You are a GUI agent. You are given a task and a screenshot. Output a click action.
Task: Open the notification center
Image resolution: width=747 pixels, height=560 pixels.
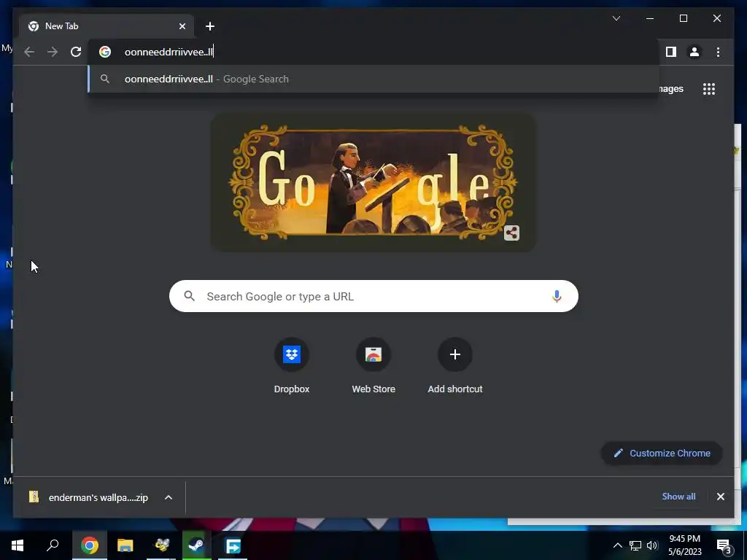point(724,545)
